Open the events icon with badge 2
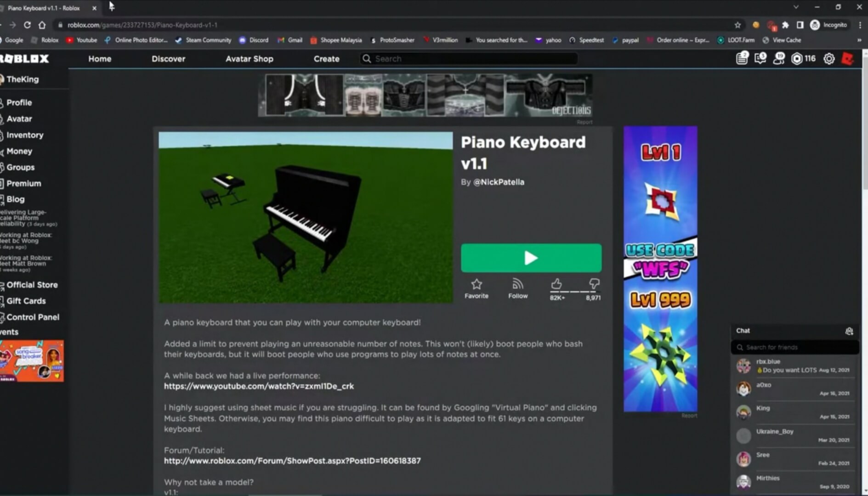Viewport: 868px width, 496px height. click(741, 59)
